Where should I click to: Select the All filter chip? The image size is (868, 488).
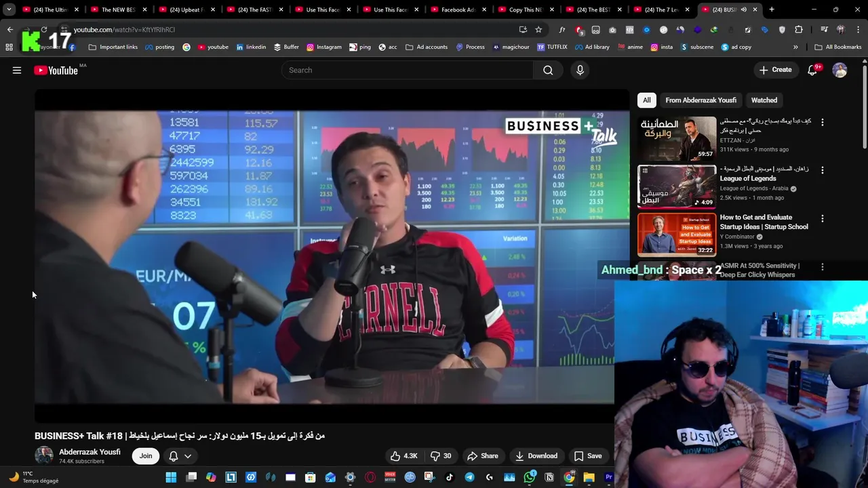pyautogui.click(x=646, y=100)
